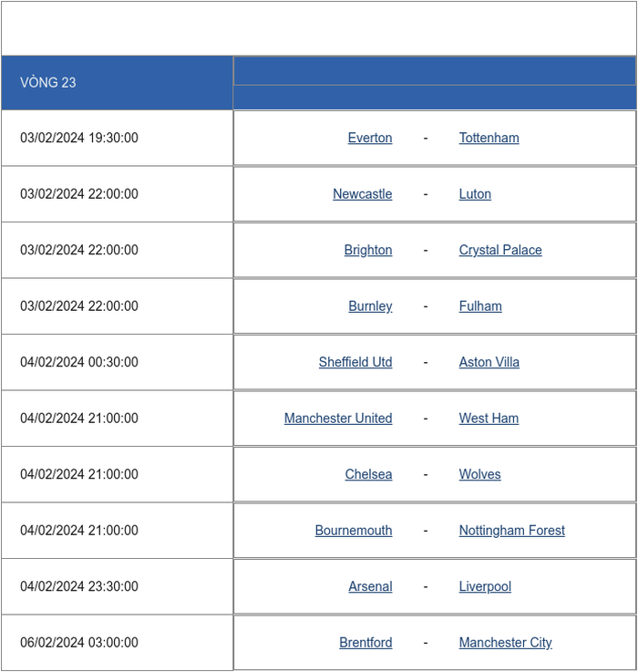The image size is (638, 672).
Task: Open the Liverpool team link
Action: pos(485,586)
